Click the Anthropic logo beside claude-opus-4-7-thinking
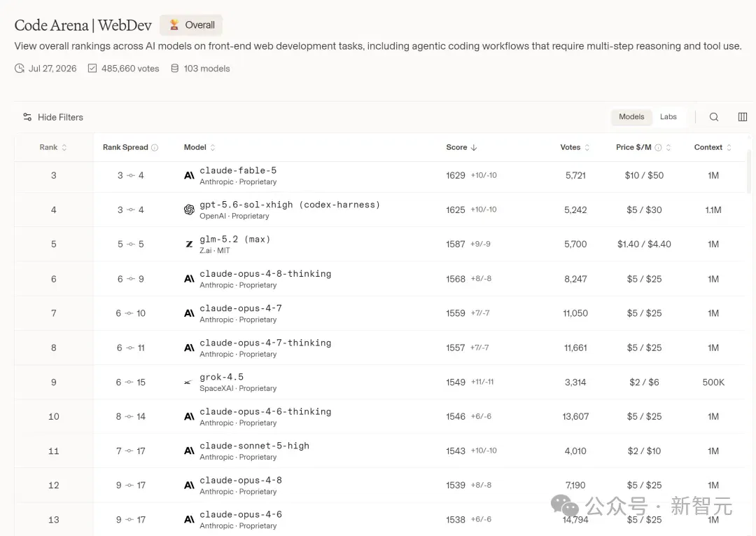This screenshot has width=756, height=536. coord(189,348)
